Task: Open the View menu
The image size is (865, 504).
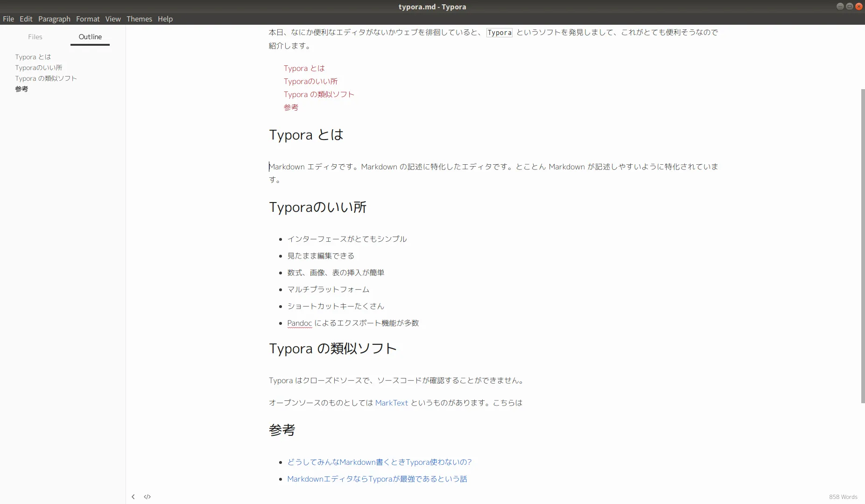Action: click(113, 19)
